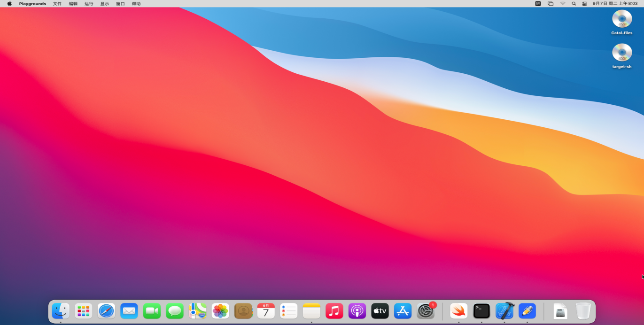Click the Podcasts icon in dock

(357, 311)
